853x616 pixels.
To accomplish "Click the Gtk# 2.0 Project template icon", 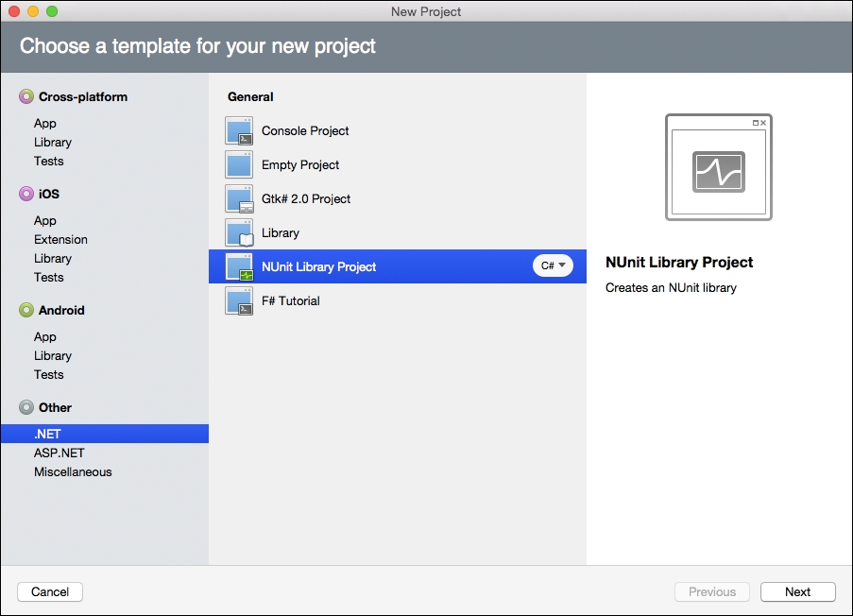I will (239, 198).
